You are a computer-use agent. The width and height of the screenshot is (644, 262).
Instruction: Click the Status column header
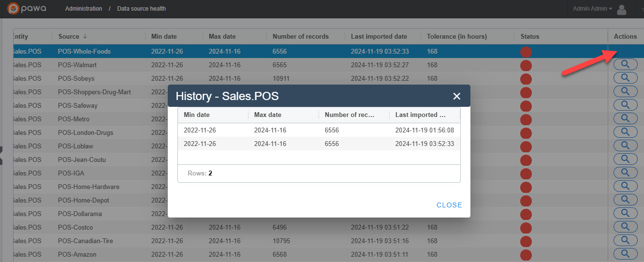530,36
